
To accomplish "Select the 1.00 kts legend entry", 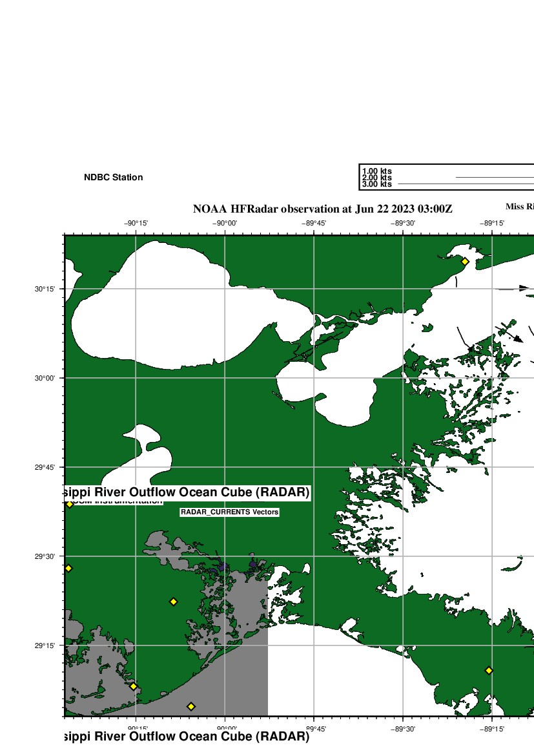I will click(x=377, y=171).
